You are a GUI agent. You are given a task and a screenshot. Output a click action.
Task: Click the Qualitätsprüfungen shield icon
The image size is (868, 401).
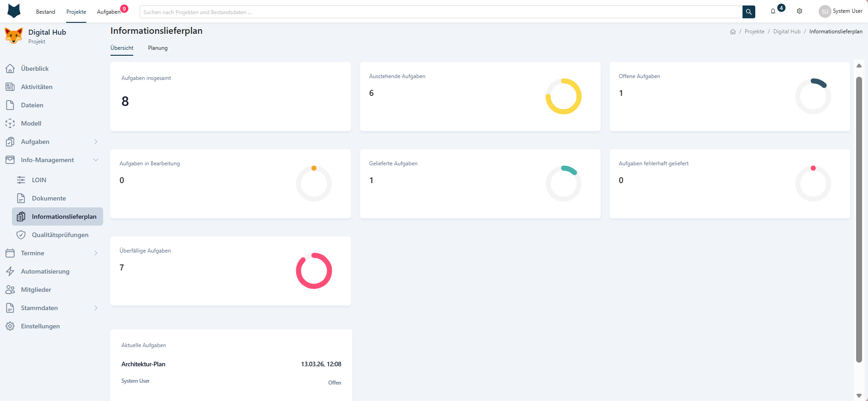(21, 235)
